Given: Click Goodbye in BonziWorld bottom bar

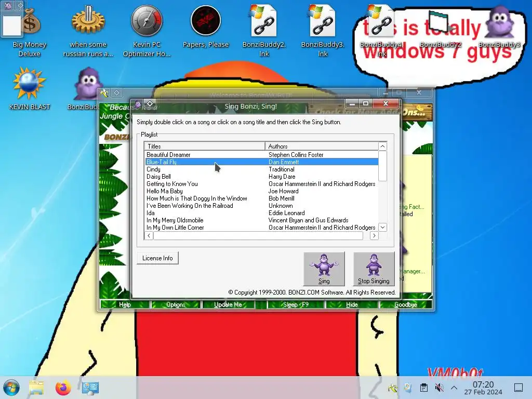Looking at the screenshot, I should 405,304.
